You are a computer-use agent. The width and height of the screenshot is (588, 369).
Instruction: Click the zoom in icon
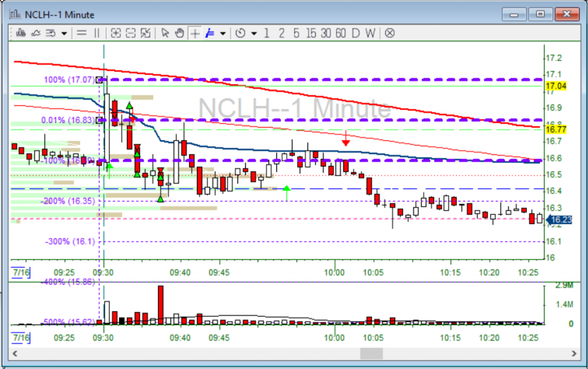click(116, 33)
